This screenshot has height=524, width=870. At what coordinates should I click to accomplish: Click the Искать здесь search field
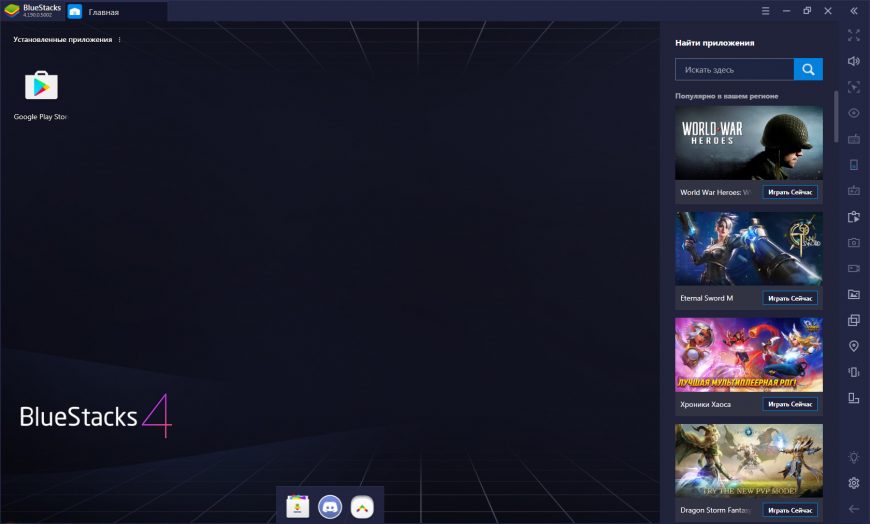[x=735, y=69]
